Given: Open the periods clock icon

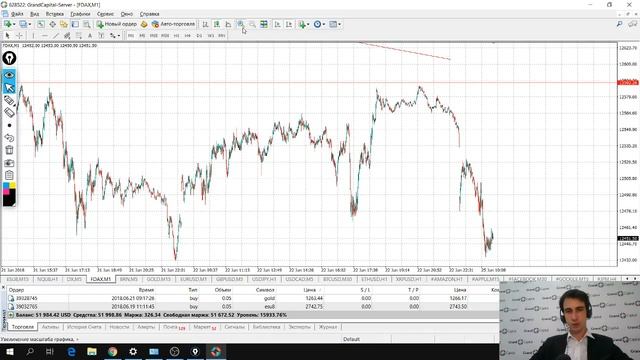Looking at the screenshot, I should (x=317, y=24).
